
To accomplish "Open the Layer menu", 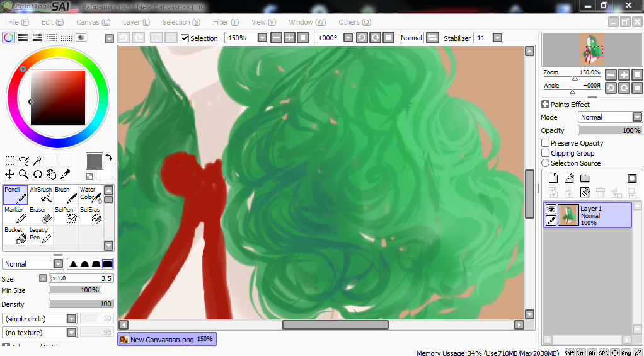I will point(136,22).
